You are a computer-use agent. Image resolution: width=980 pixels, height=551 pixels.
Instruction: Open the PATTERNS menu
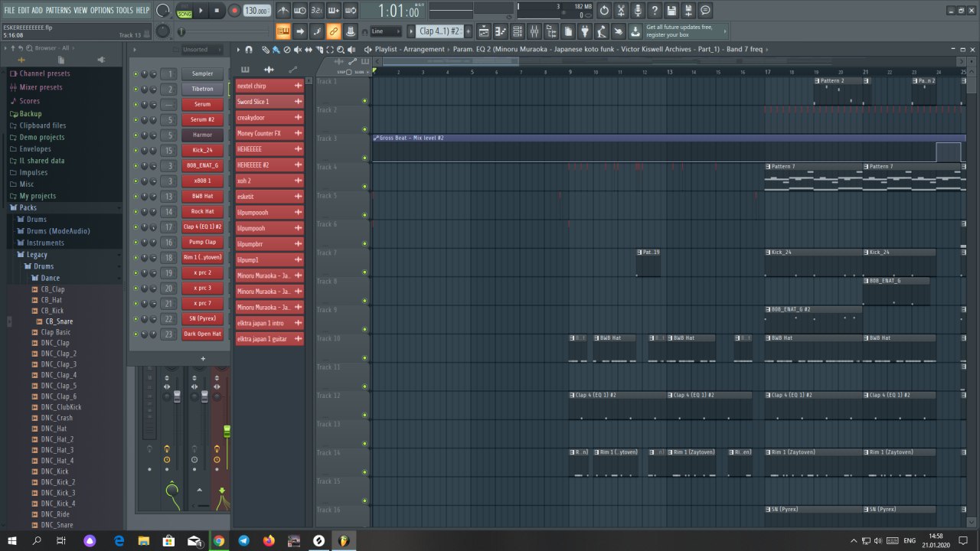click(x=58, y=10)
